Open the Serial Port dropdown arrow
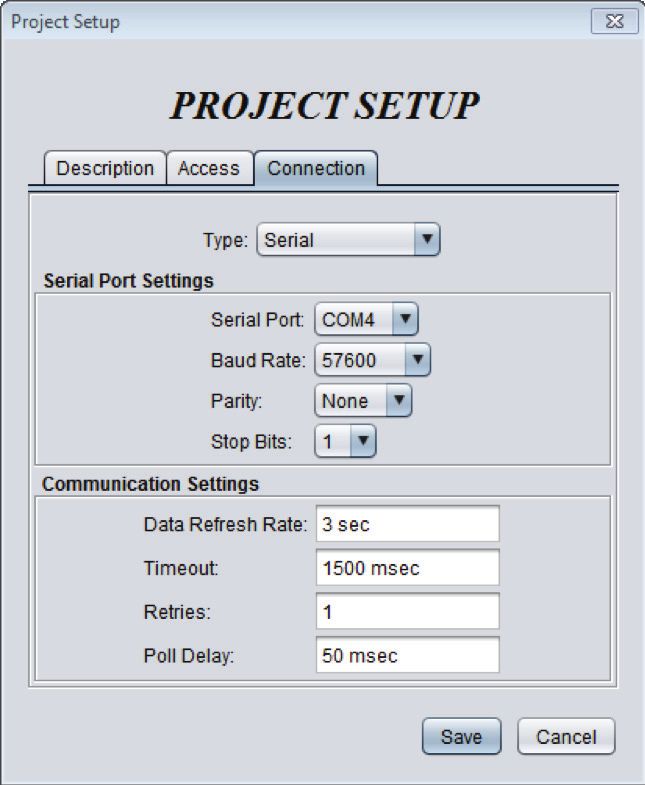 tap(406, 319)
